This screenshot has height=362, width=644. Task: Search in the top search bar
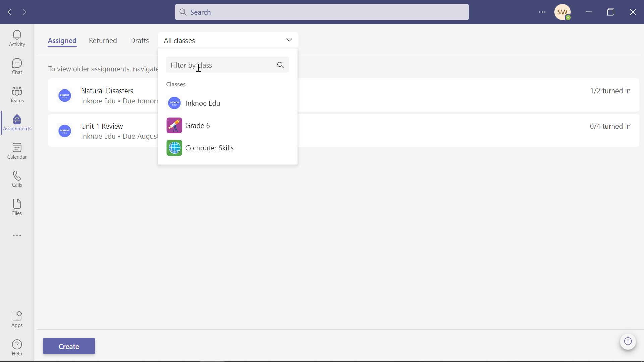click(322, 12)
